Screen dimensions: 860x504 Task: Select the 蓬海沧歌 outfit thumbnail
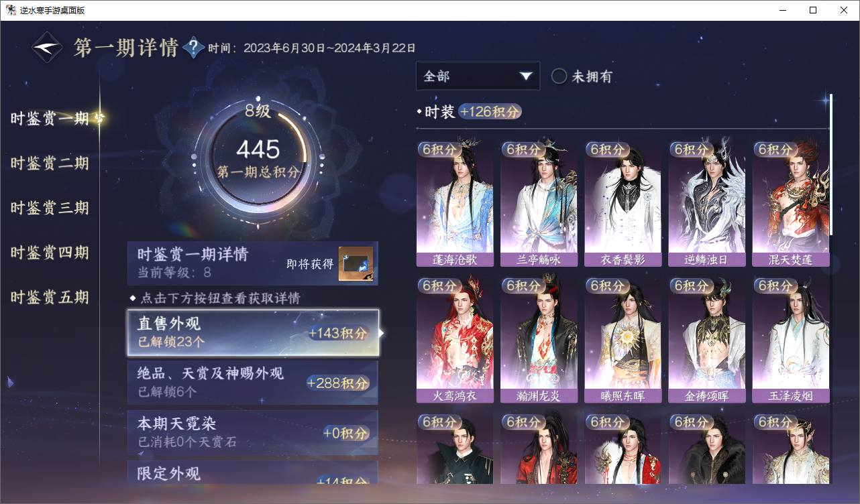pos(455,204)
